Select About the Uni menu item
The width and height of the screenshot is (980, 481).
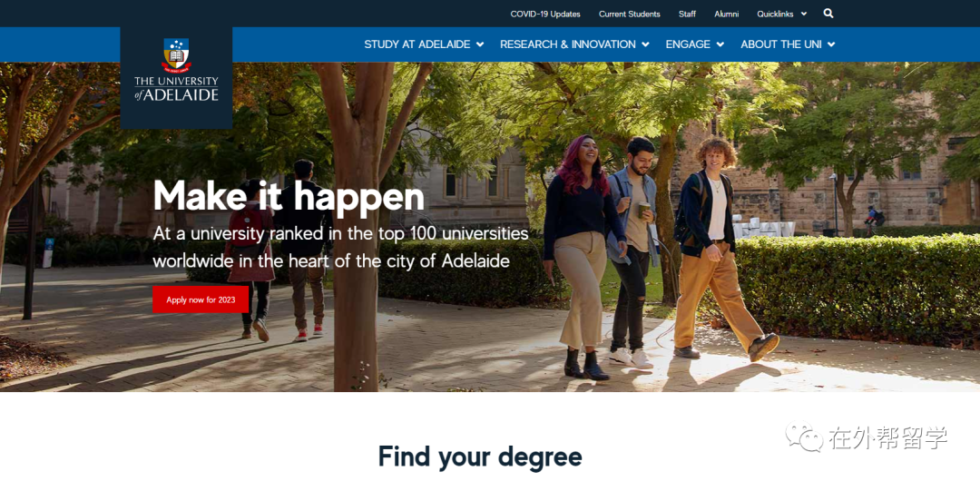point(781,44)
